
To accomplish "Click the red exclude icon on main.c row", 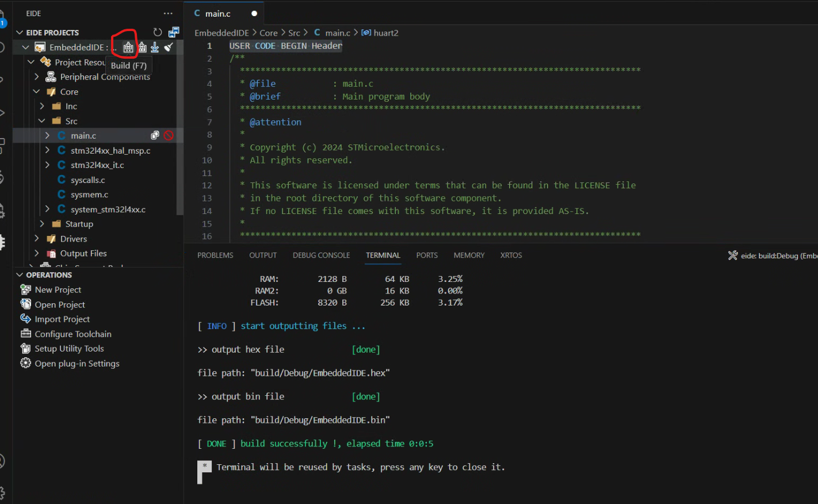I will 169,136.
